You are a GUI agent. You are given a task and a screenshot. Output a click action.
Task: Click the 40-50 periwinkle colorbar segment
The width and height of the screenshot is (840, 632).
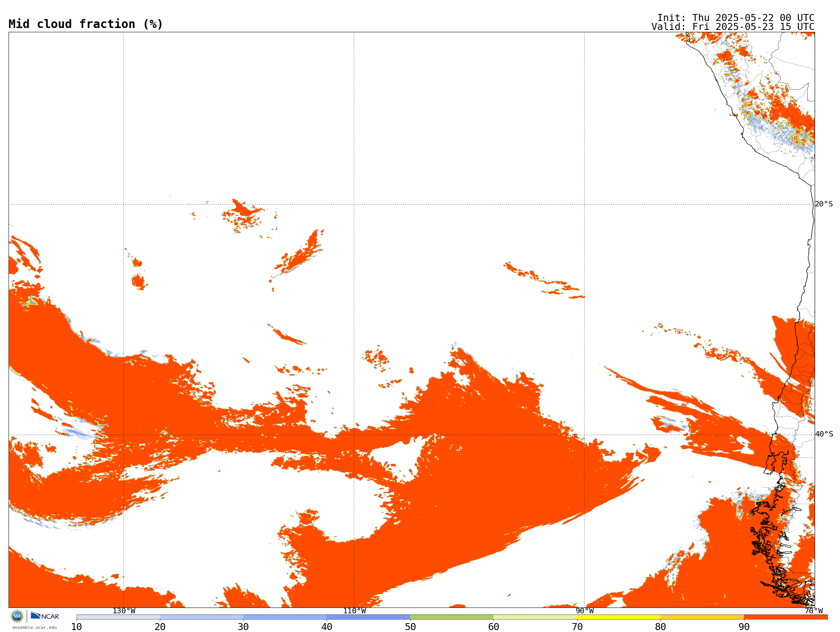tap(368, 617)
